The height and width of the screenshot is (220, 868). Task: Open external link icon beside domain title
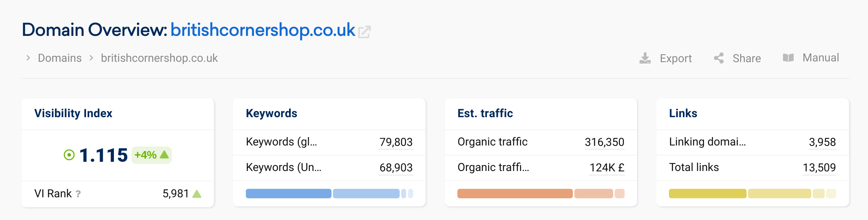(x=364, y=32)
